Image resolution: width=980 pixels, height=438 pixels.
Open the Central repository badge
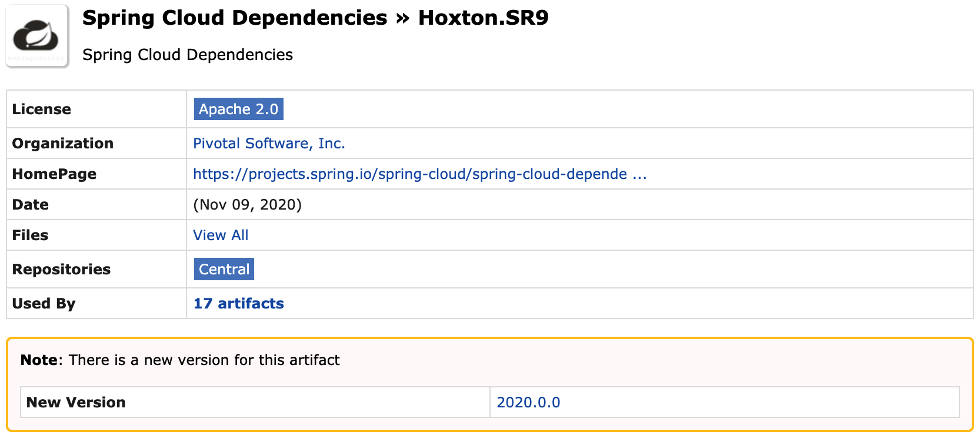pos(224,269)
